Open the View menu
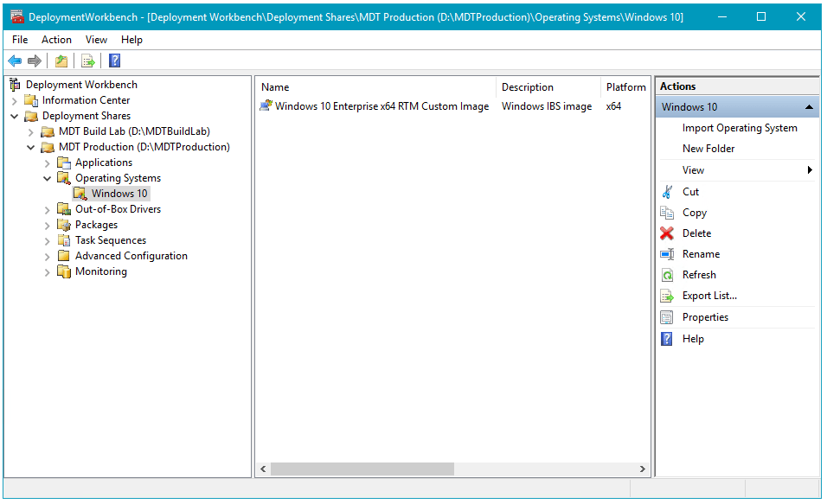Image resolution: width=827 pixels, height=504 pixels. click(x=96, y=39)
